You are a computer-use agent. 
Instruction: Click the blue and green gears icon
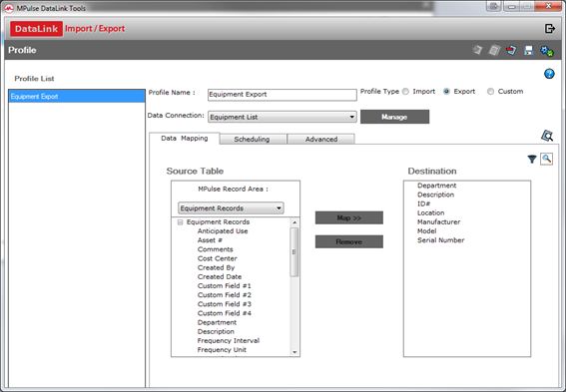546,51
